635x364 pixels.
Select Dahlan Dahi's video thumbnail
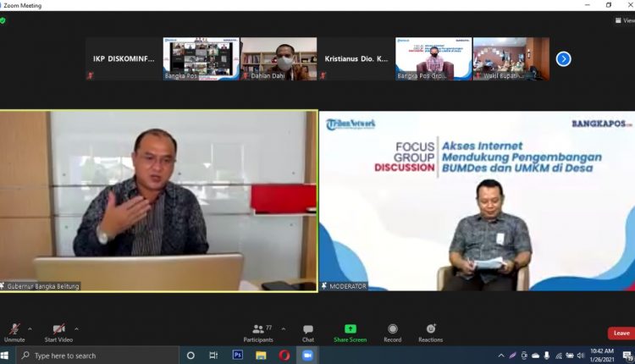click(279, 58)
